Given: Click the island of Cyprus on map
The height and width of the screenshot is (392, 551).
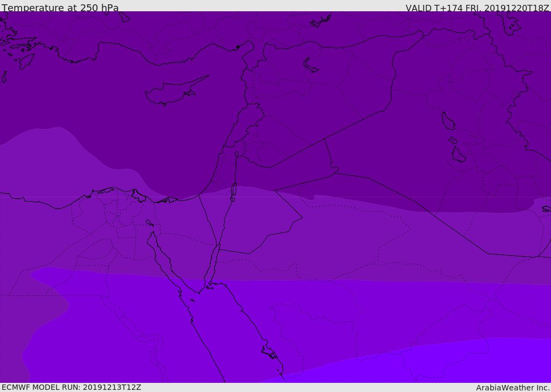Looking at the screenshot, I should pos(176,91).
